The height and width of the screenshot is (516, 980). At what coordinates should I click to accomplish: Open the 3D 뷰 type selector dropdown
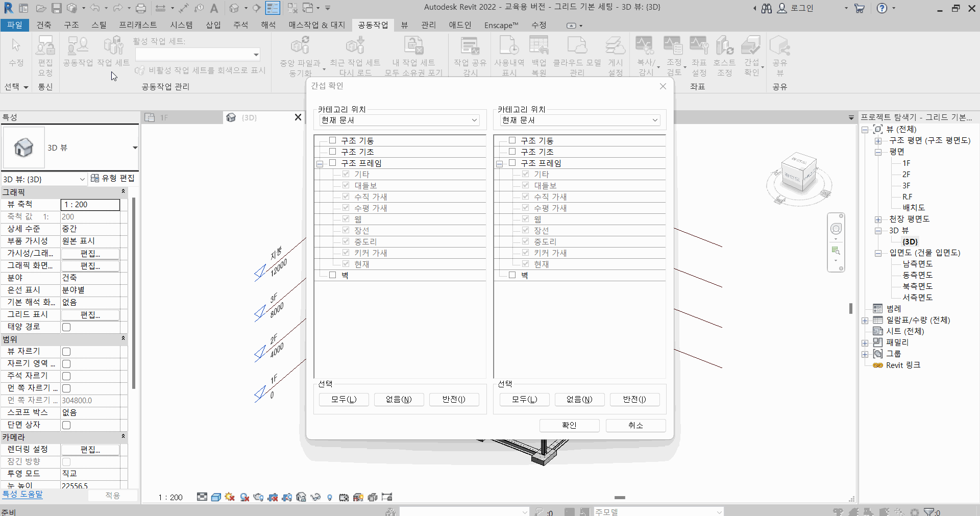(135, 148)
